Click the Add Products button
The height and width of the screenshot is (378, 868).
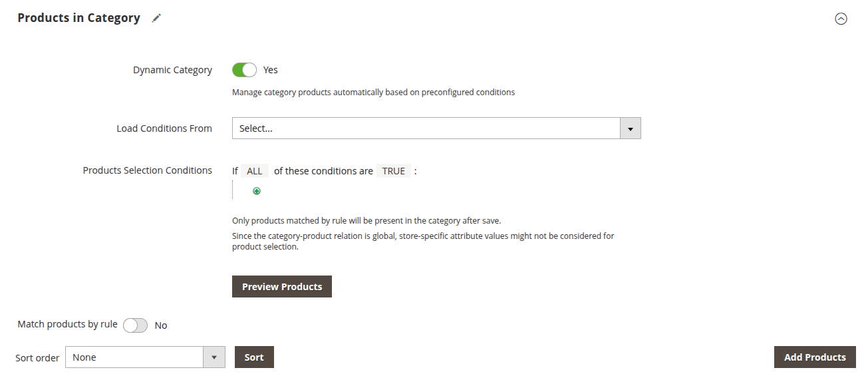(815, 357)
